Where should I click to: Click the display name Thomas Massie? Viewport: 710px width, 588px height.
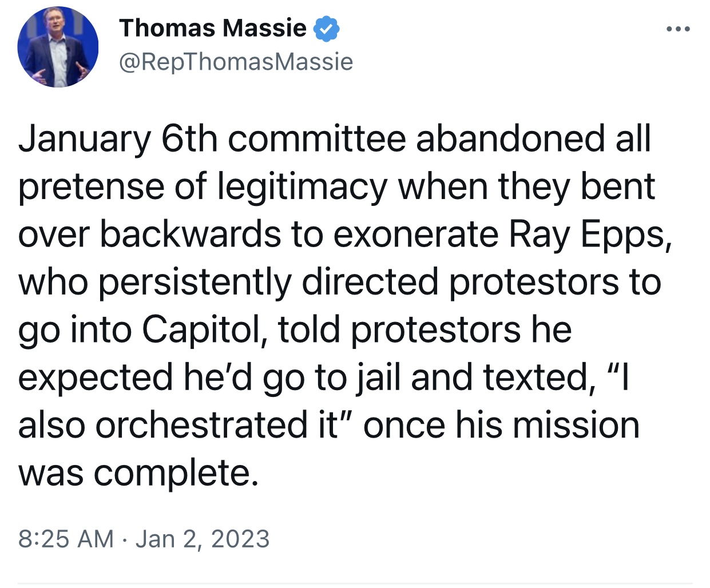point(213,28)
